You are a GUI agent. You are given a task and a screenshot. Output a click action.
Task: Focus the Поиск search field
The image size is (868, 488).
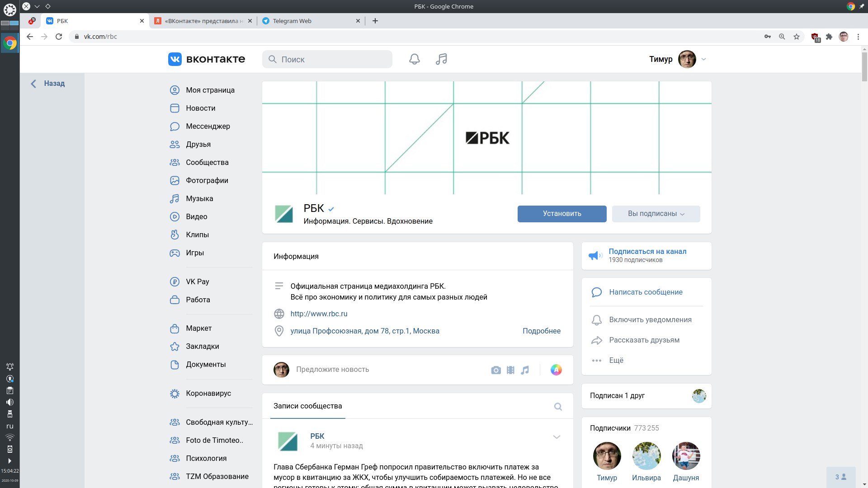(x=327, y=59)
